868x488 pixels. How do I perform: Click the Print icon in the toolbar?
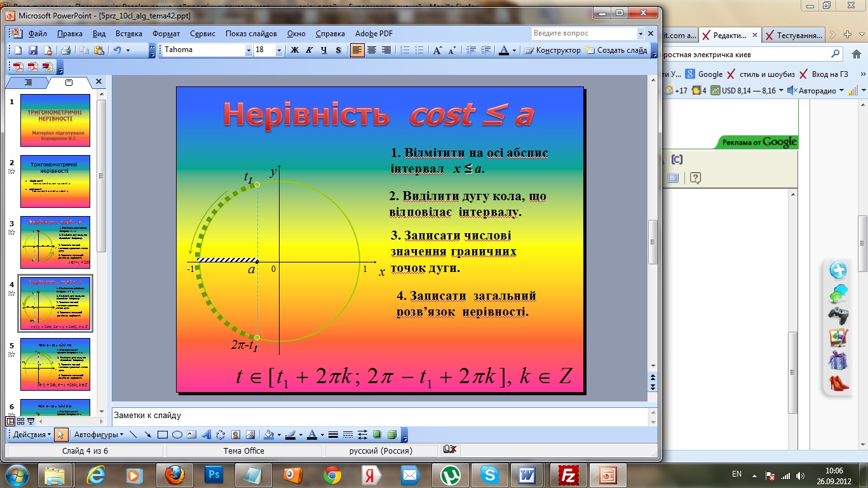click(65, 50)
